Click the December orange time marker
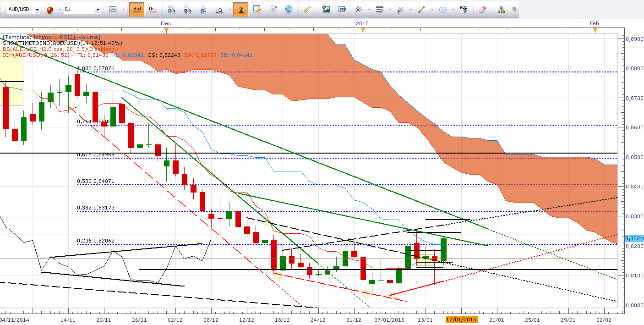 (166, 30)
